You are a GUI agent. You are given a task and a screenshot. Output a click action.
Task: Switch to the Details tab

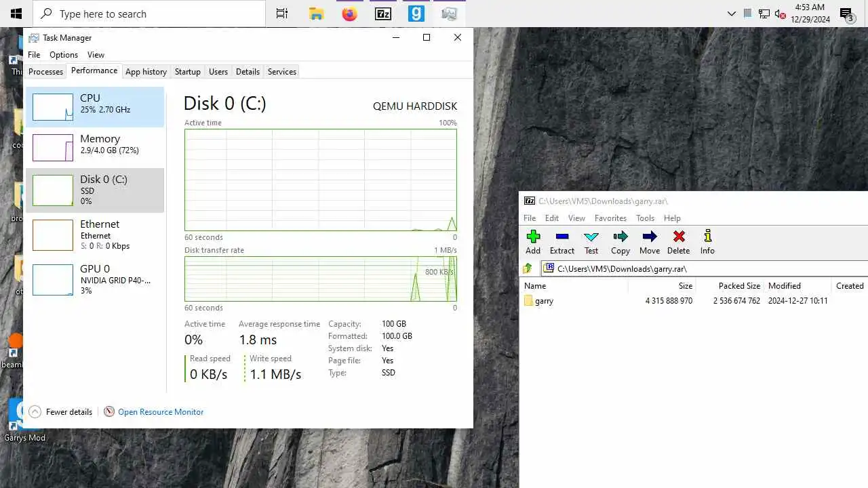click(x=248, y=72)
